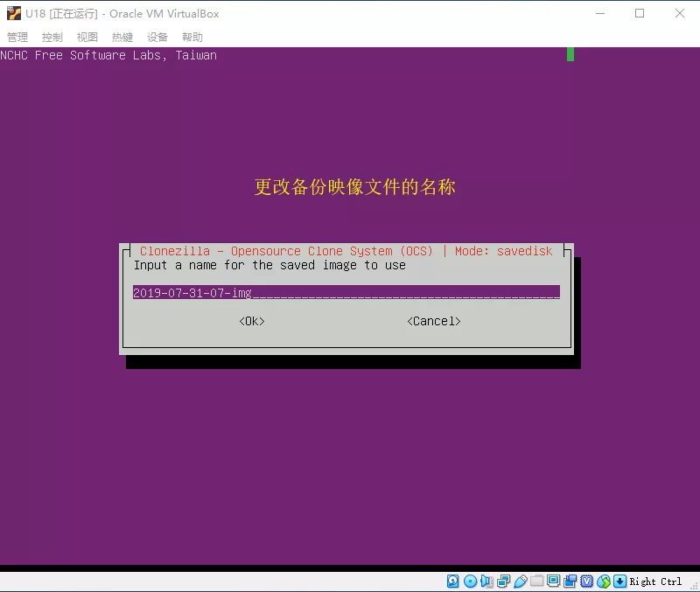Click the NCHC Free Software Labs, Taiwan text
700x592 pixels.
coord(108,55)
